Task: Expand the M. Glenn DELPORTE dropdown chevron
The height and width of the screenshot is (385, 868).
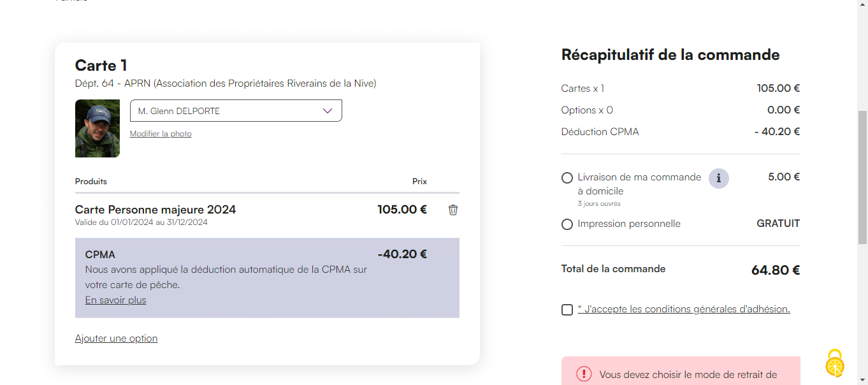Action: pos(328,111)
